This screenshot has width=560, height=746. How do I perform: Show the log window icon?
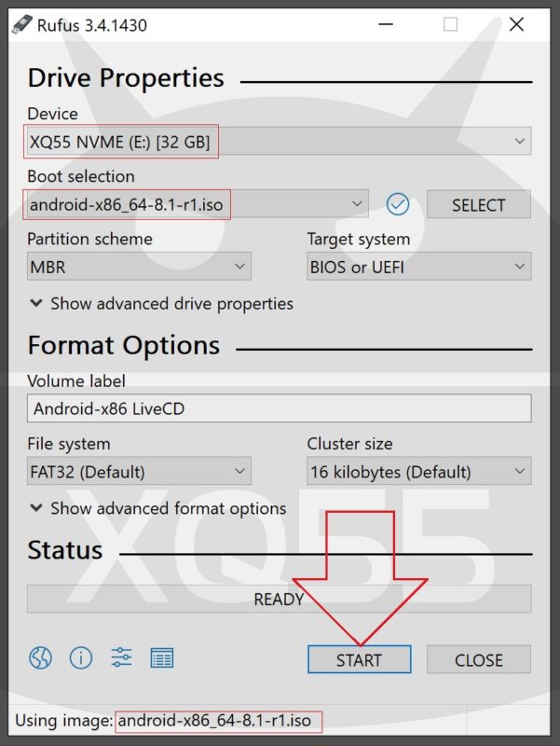coord(162,658)
